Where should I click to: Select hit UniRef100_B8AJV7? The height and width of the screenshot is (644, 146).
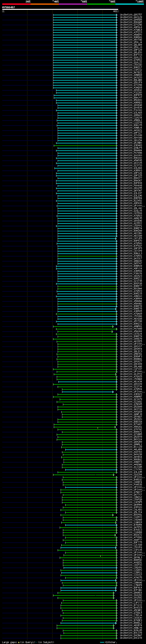tap(131, 98)
